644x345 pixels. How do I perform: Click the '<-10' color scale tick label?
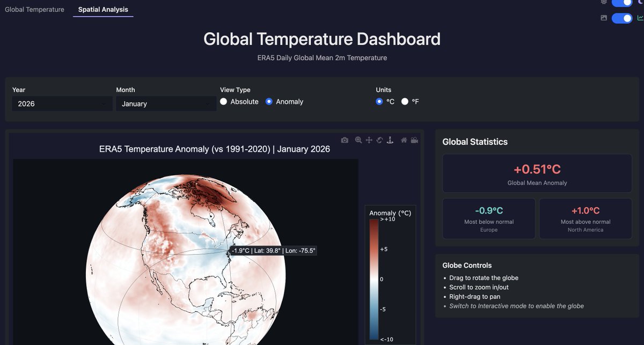387,339
